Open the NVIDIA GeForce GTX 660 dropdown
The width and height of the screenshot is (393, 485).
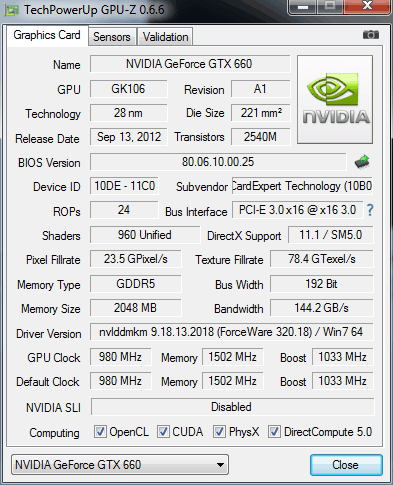point(120,464)
